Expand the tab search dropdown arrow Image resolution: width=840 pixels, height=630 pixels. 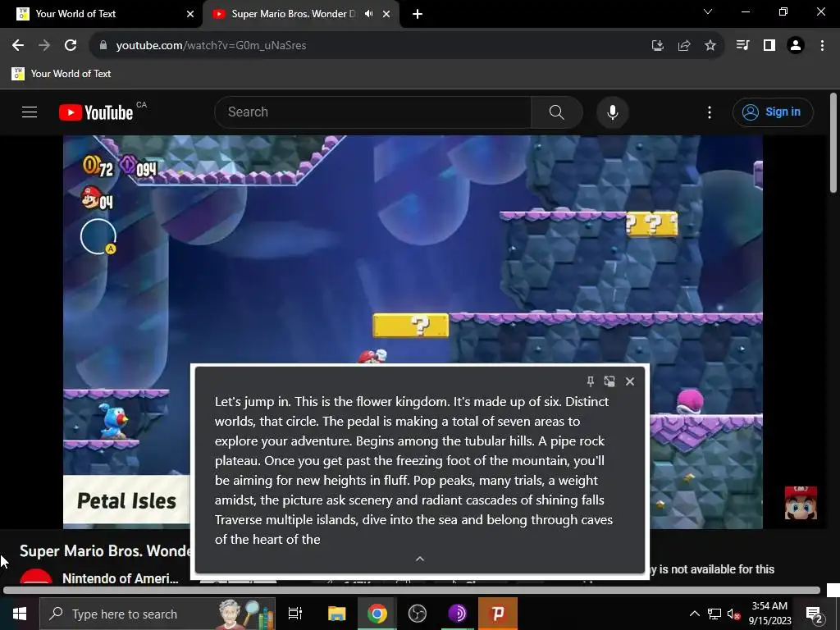(x=708, y=11)
